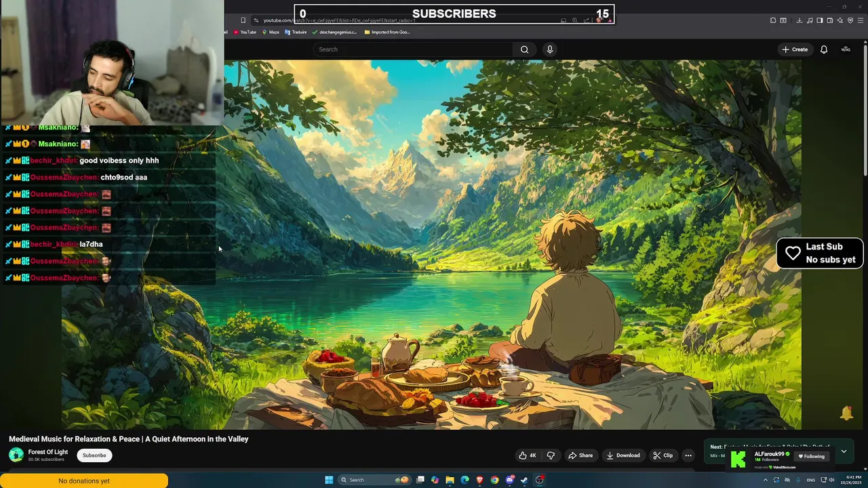Image resolution: width=868 pixels, height=488 pixels.
Task: Open more actions three-dot menu under video
Action: tap(688, 455)
